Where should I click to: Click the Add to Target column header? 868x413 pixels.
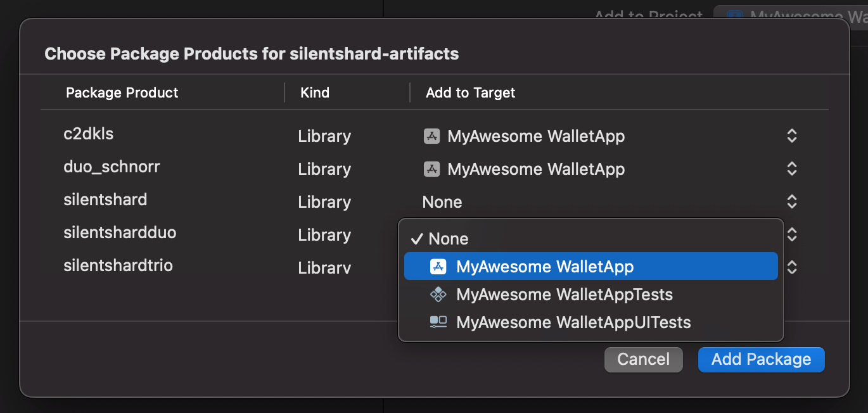(x=470, y=92)
